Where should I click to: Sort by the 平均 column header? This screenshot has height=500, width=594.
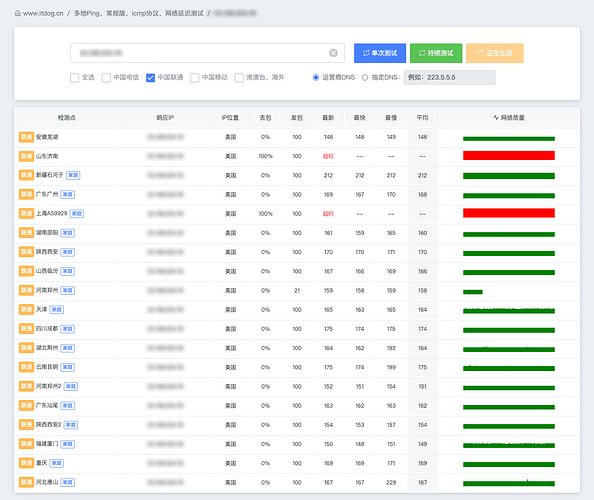(x=422, y=118)
